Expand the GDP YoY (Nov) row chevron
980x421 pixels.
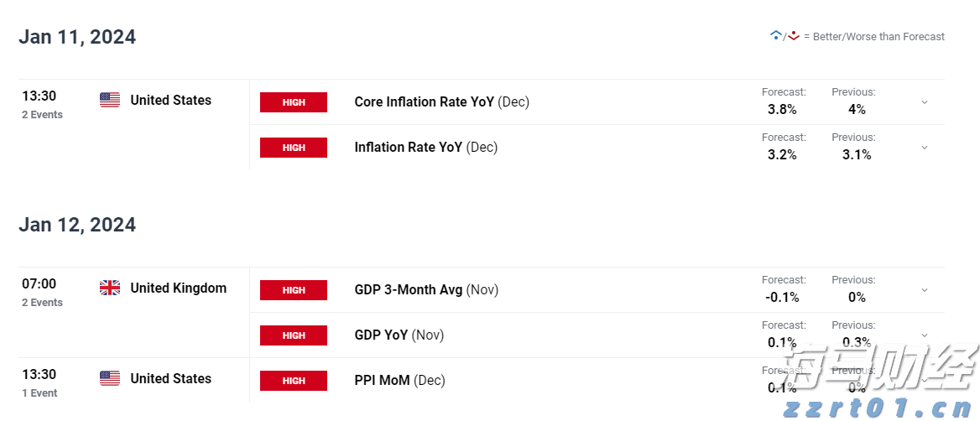(925, 335)
